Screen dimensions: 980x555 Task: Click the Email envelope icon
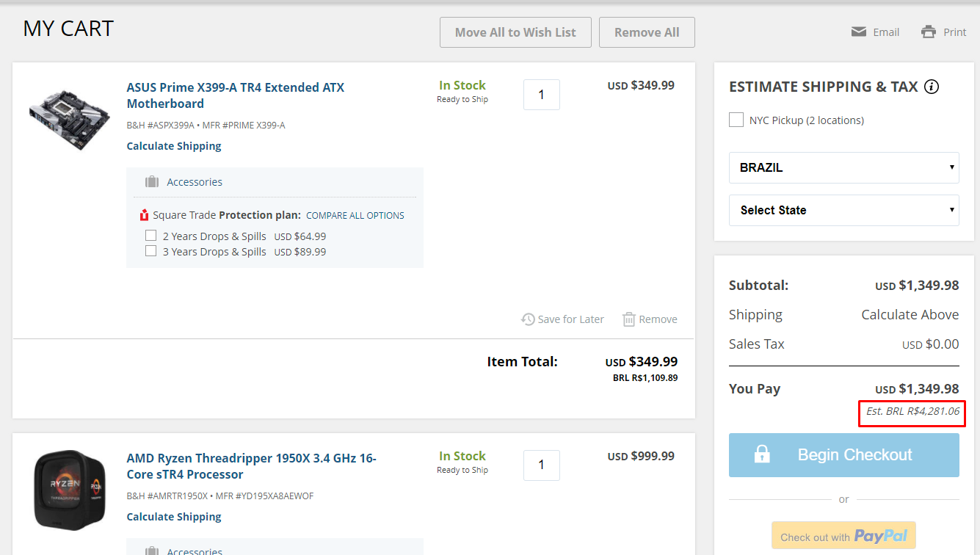[858, 32]
